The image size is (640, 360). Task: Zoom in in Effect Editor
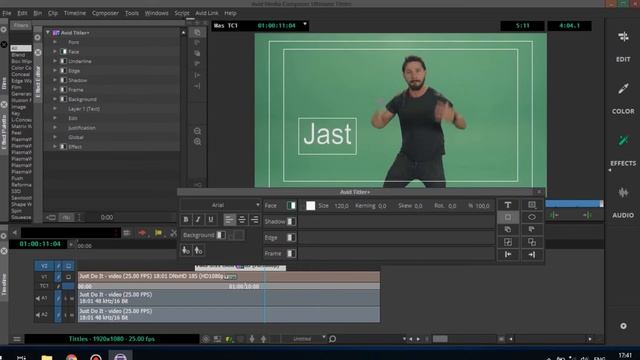tap(198, 142)
